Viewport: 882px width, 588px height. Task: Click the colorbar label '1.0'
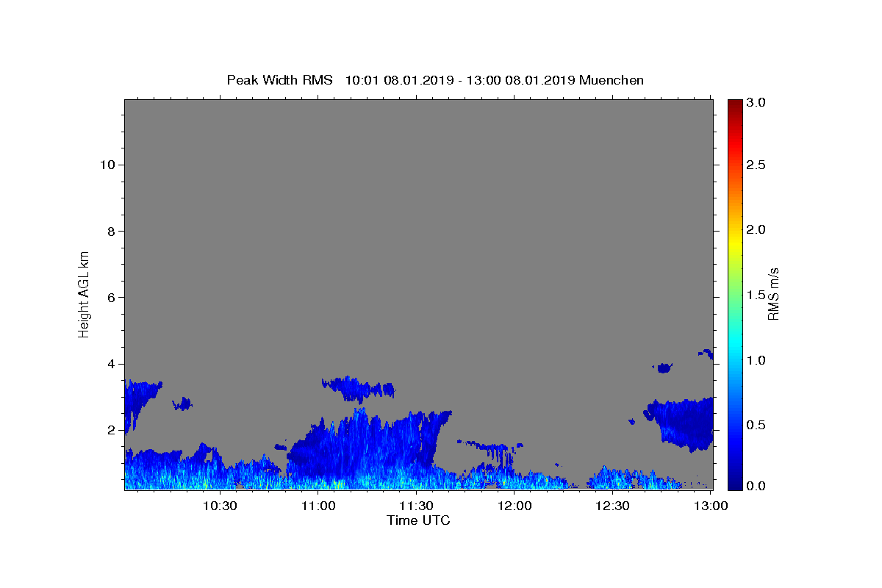click(757, 360)
